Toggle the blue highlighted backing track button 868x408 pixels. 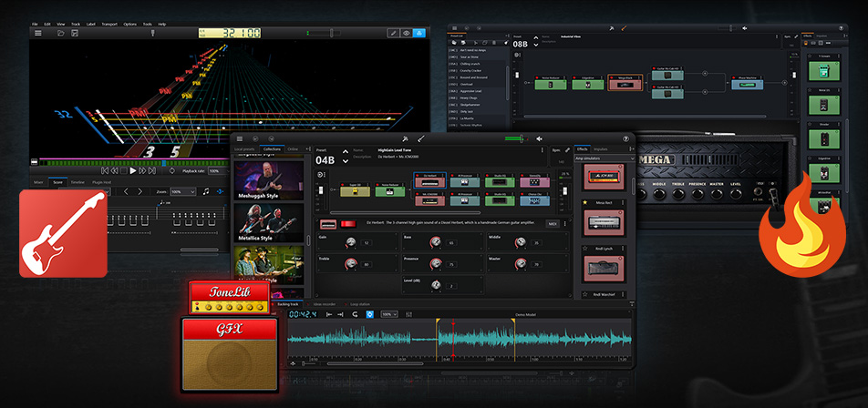click(x=370, y=314)
